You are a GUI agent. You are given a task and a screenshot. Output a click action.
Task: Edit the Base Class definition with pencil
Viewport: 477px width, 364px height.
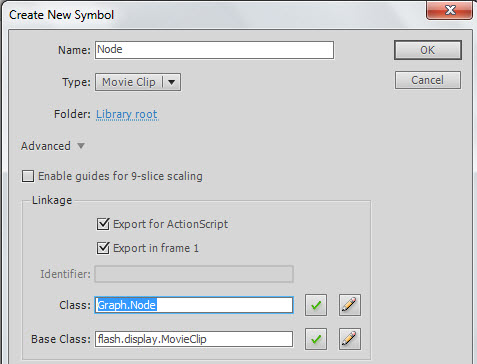point(350,339)
